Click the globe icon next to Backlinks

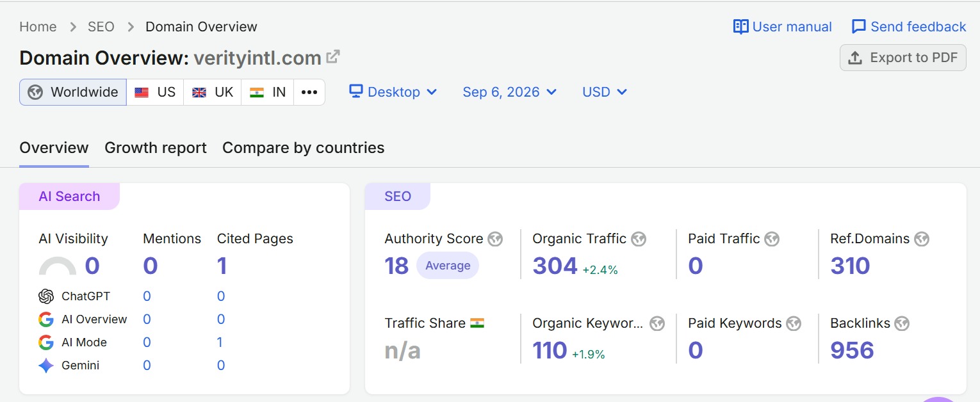coord(902,324)
